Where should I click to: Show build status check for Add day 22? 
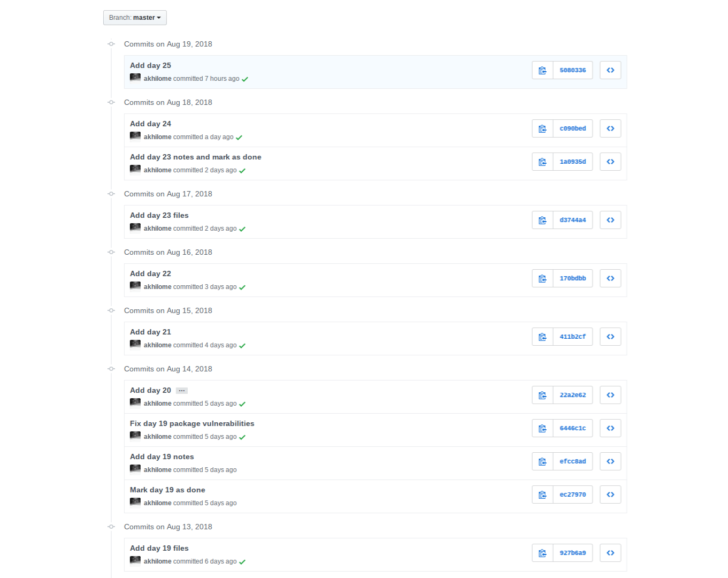click(x=242, y=287)
